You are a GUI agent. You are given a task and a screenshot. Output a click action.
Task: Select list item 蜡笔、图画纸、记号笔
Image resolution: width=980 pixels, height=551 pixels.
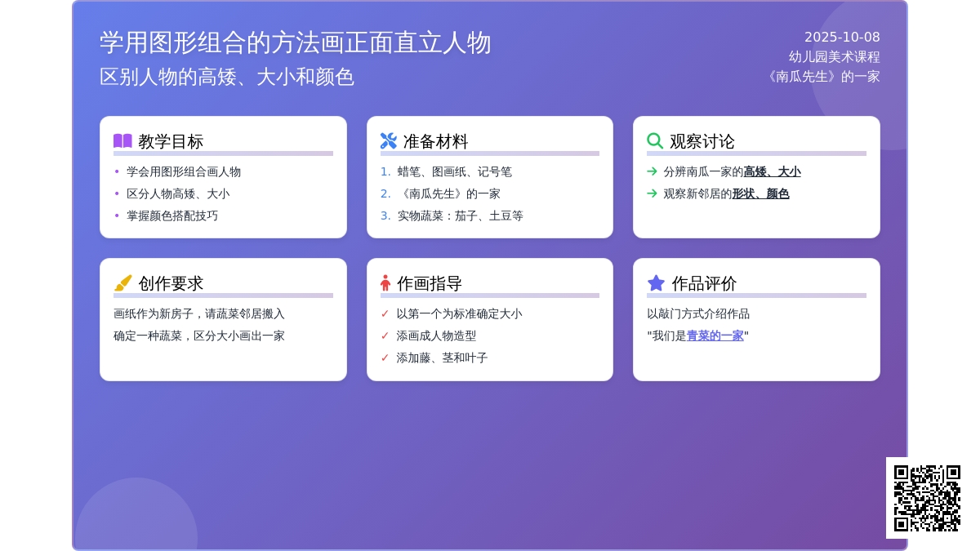click(x=454, y=171)
